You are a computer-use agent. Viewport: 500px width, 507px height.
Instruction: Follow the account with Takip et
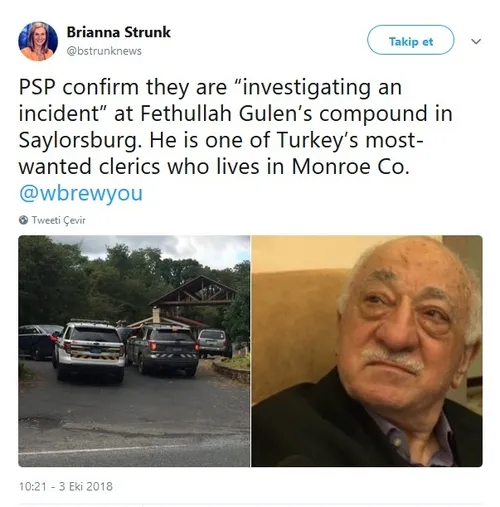coord(410,40)
